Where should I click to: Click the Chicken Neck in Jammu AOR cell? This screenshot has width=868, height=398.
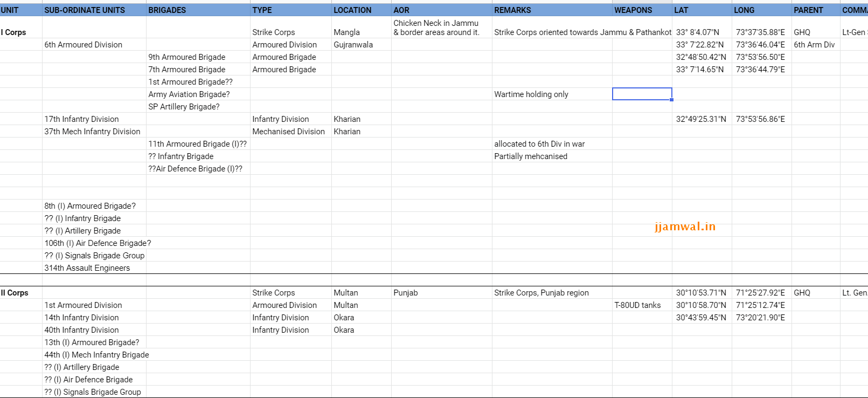[442, 28]
